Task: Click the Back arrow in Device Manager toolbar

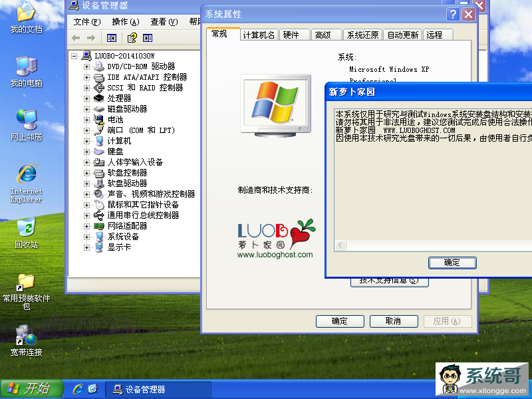Action: point(76,38)
